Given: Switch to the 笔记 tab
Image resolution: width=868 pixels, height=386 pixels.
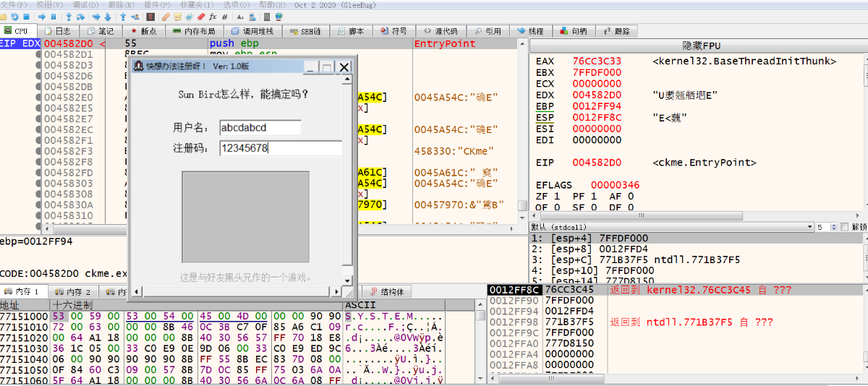Looking at the screenshot, I should (x=101, y=31).
